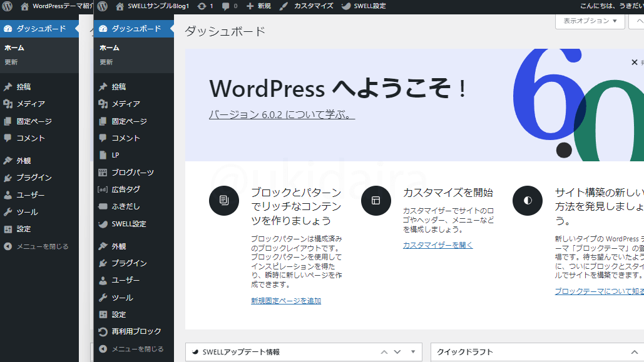644x362 pixels.
Task: Click 再利用ブロック icon in sidebar
Action: [103, 331]
